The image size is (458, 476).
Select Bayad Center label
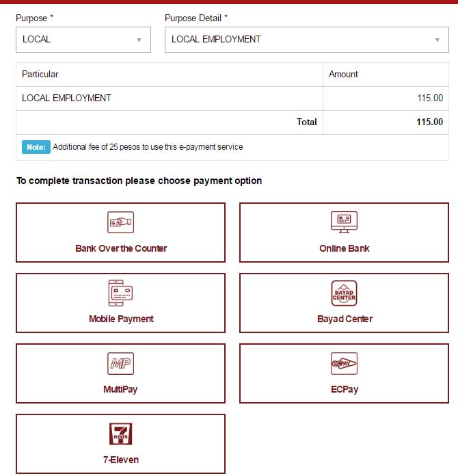point(345,319)
